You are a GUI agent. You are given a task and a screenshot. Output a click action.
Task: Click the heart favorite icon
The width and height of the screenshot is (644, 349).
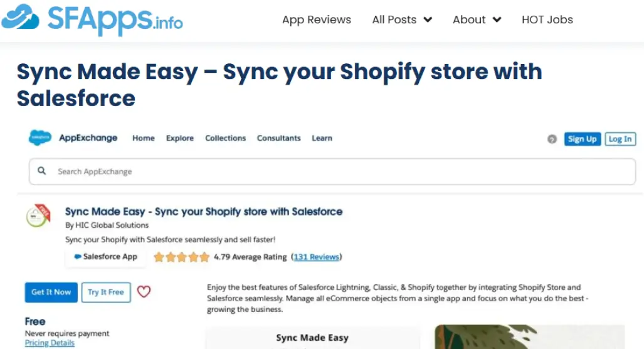click(x=144, y=292)
